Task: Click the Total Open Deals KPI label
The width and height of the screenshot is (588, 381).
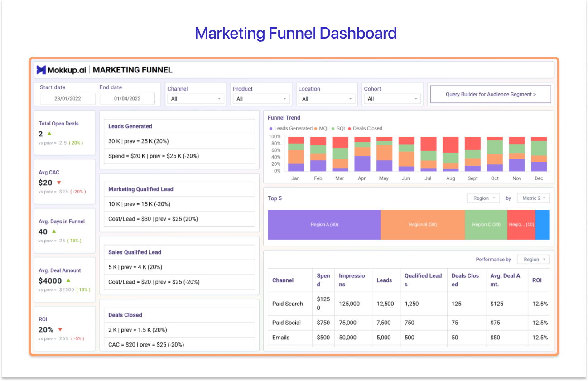Action: click(58, 124)
